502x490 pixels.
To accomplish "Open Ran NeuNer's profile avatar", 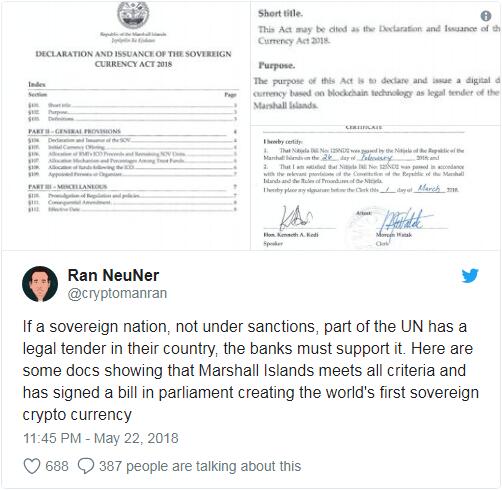I will tap(40, 284).
